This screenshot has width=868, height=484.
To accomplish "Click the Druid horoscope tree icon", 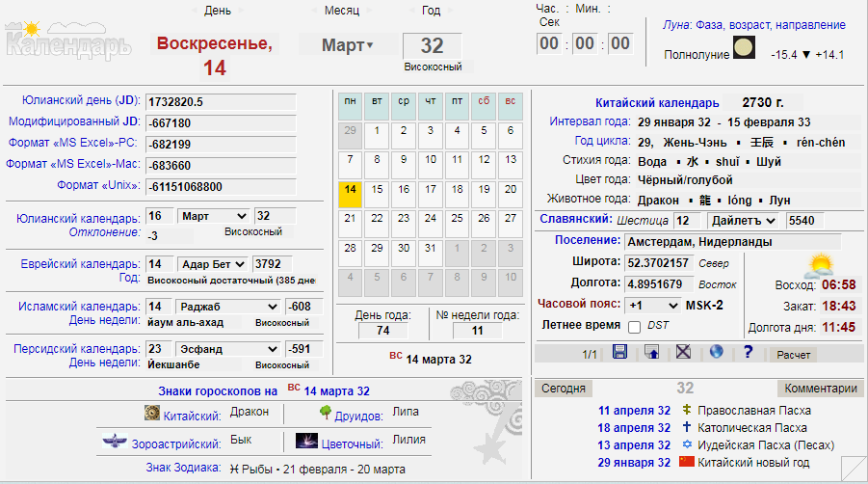I will pos(326,413).
